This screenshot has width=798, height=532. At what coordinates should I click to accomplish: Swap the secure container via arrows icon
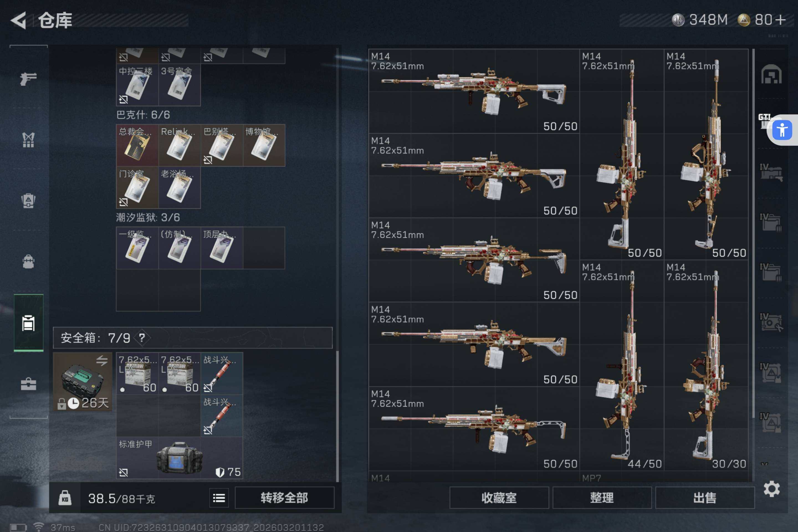tap(102, 360)
